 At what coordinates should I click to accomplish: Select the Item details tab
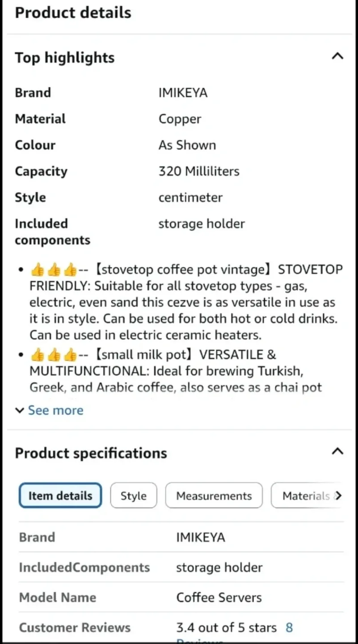click(x=60, y=496)
